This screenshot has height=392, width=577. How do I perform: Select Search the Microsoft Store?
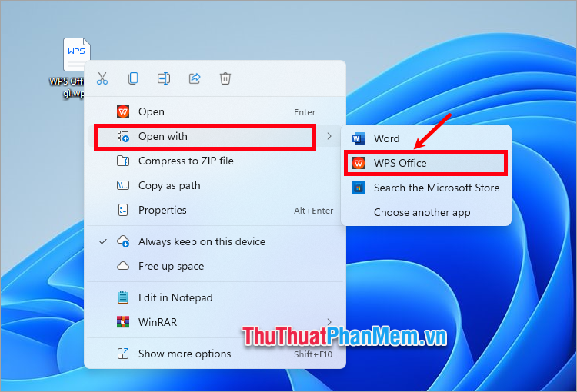point(426,188)
